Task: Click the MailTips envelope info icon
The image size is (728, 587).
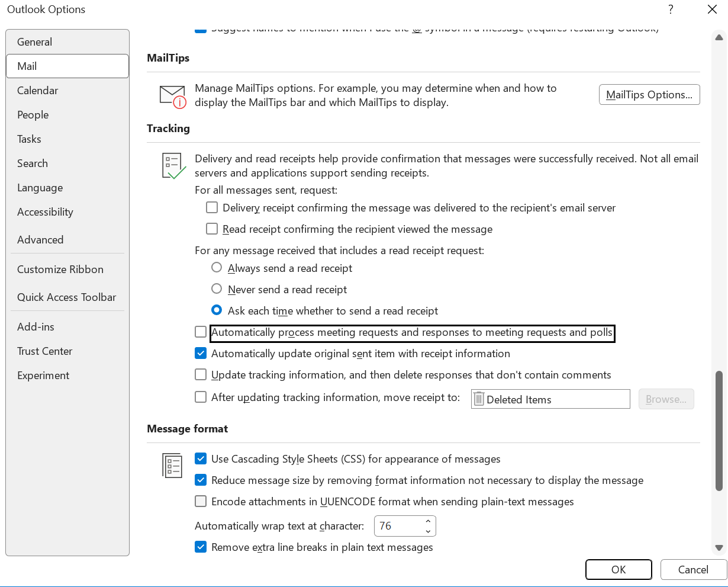Action: pyautogui.click(x=173, y=97)
